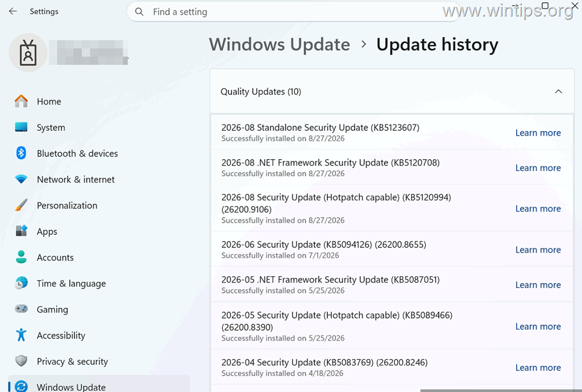Viewport: 582px width, 392px height.
Task: Click the Update history page title
Action: coord(437,45)
